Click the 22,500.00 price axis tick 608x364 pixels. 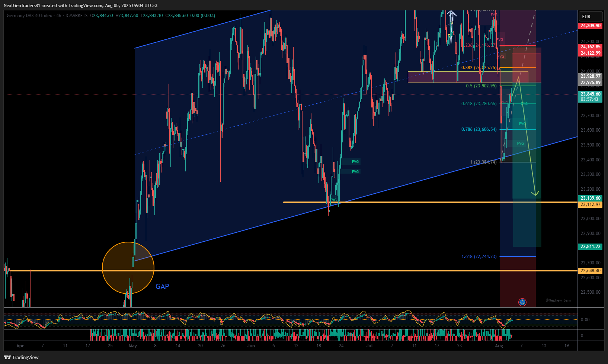[x=591, y=292]
